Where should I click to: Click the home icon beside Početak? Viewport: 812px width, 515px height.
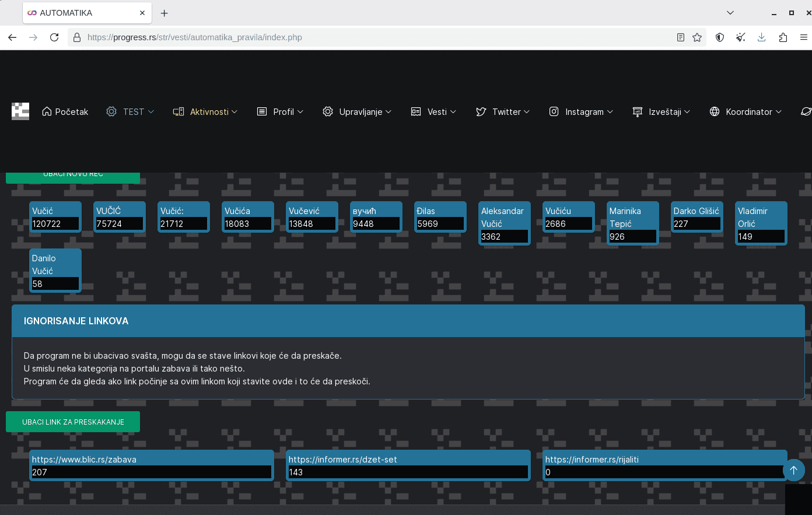point(47,111)
